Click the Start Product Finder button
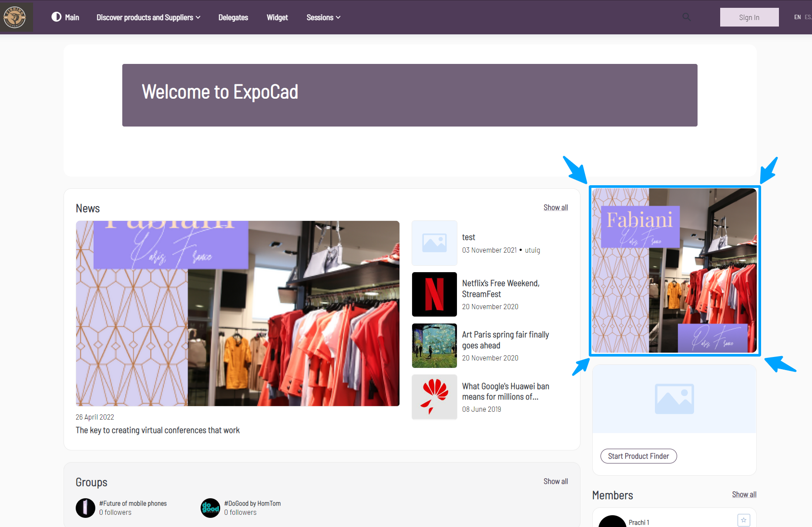The height and width of the screenshot is (527, 812). [x=638, y=456]
